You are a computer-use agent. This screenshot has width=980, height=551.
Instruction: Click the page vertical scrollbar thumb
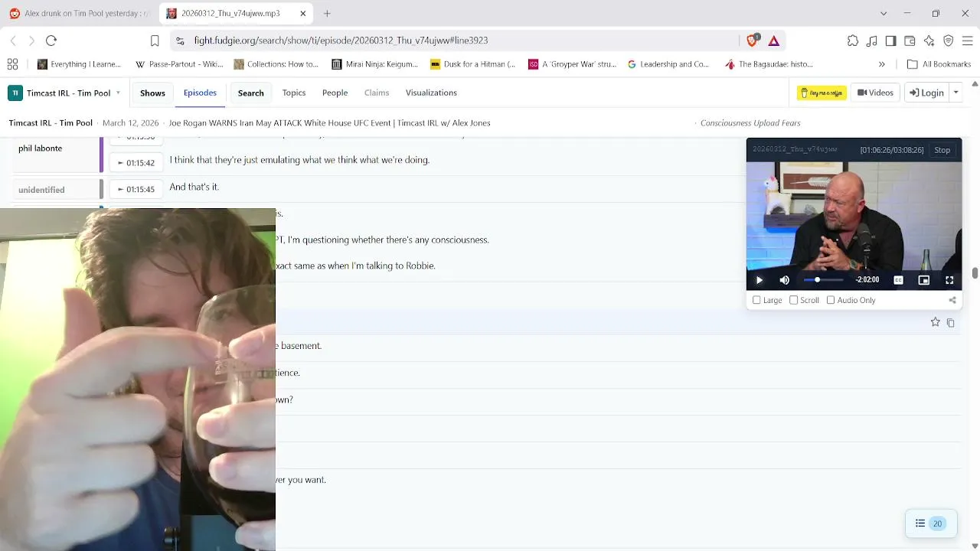point(975,273)
